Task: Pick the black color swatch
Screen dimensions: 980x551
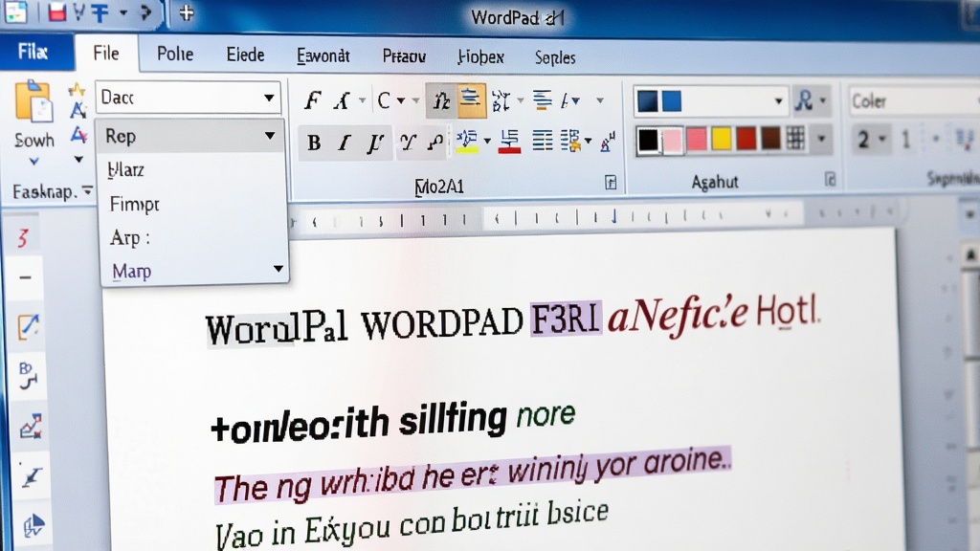Action: [648, 140]
